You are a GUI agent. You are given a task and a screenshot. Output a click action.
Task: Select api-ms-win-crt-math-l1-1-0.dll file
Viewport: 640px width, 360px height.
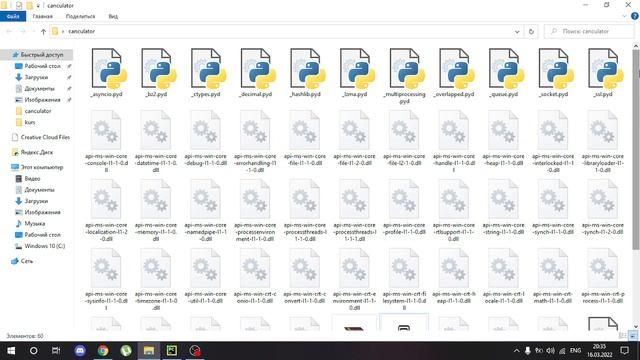click(553, 276)
